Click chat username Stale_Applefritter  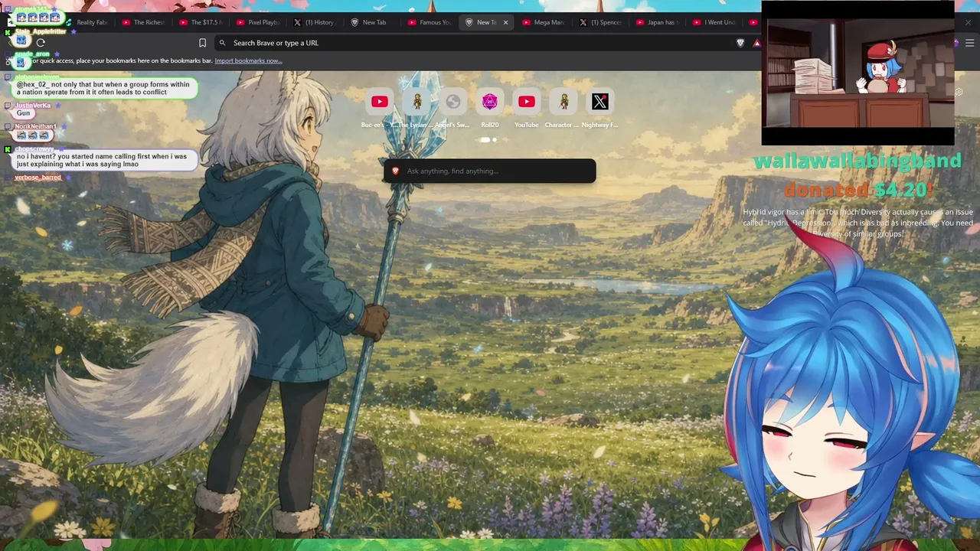tap(41, 31)
